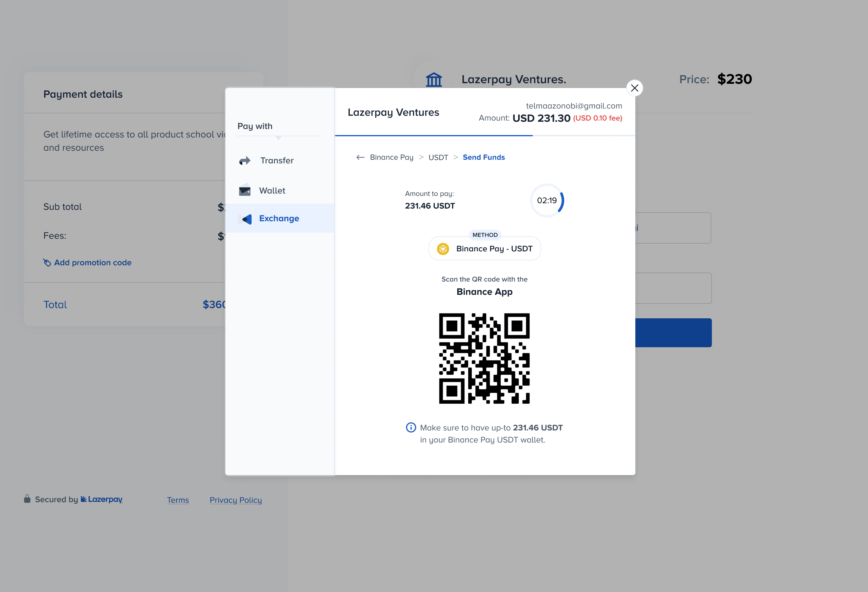
Task: Click the Binance App heading
Action: [x=484, y=292]
